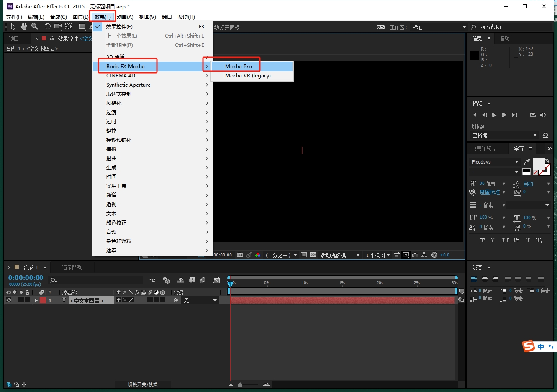Click the reset exposure icon
The height and width of the screenshot is (392, 557).
point(434,255)
